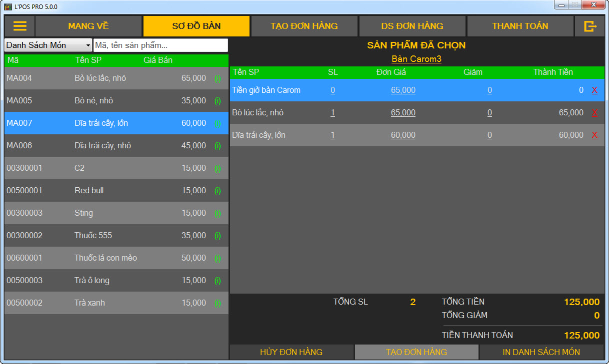Open the hamburger menu icon
609x364 pixels.
tap(19, 26)
